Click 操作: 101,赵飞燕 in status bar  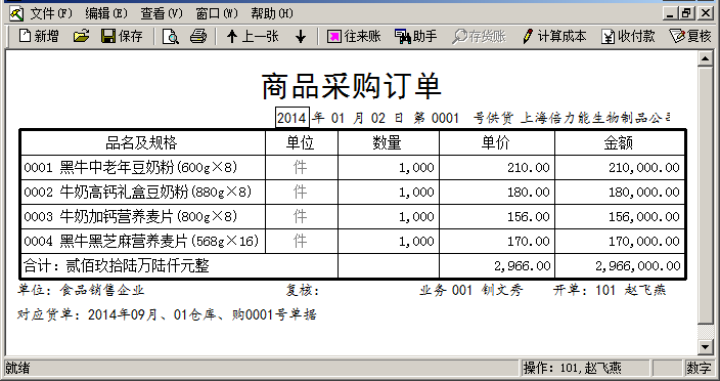(572, 368)
